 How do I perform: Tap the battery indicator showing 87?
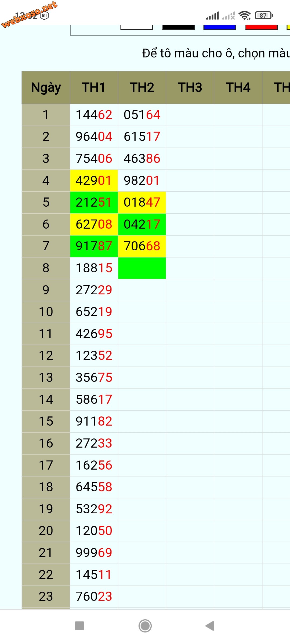pyautogui.click(x=264, y=16)
